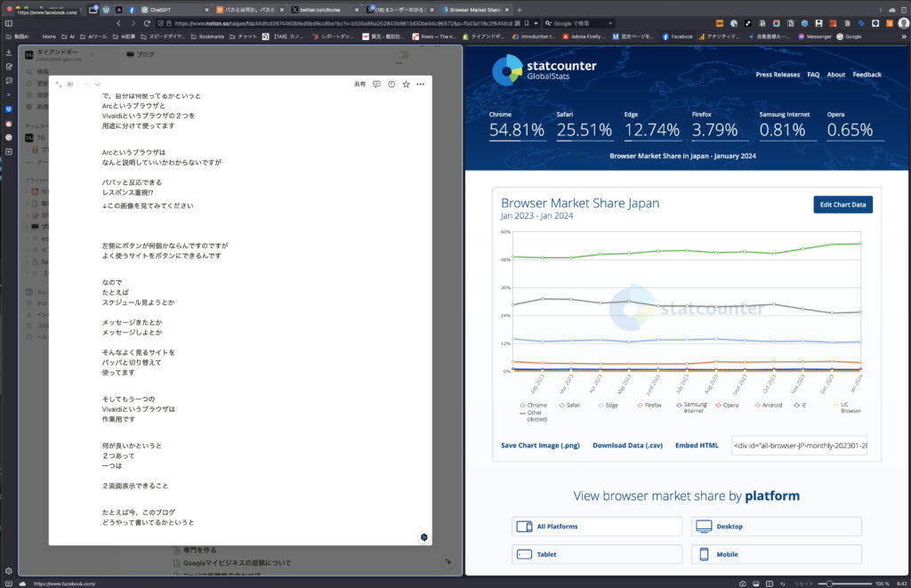
Task: Toggle the Vivaldi side panel icon
Action: 9,23
